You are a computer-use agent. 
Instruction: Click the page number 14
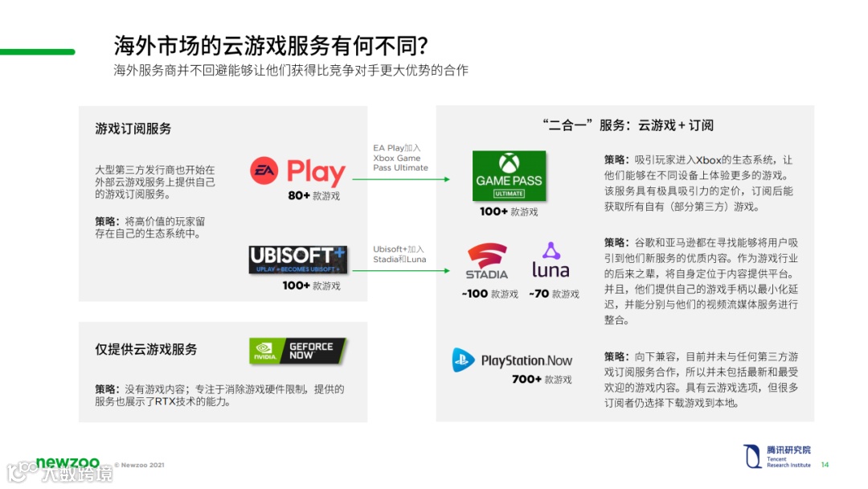click(825, 465)
